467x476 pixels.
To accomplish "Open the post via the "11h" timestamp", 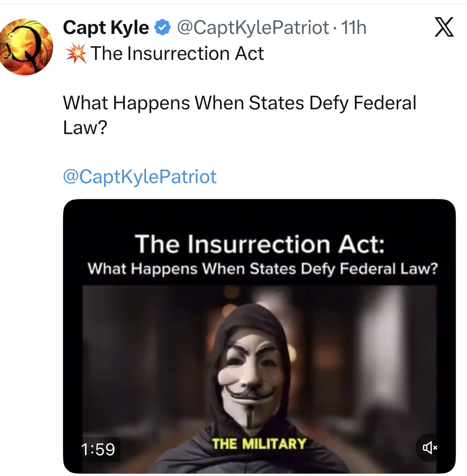I will click(354, 28).
